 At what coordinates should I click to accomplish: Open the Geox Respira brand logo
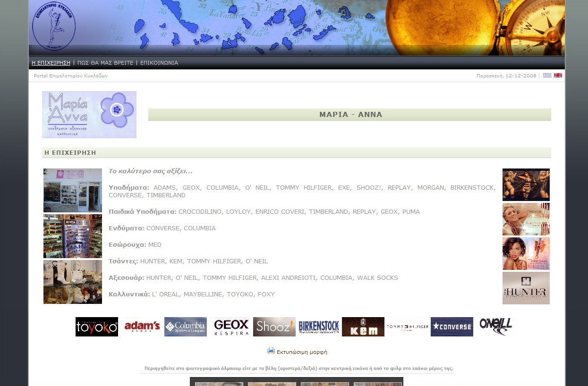click(x=231, y=327)
